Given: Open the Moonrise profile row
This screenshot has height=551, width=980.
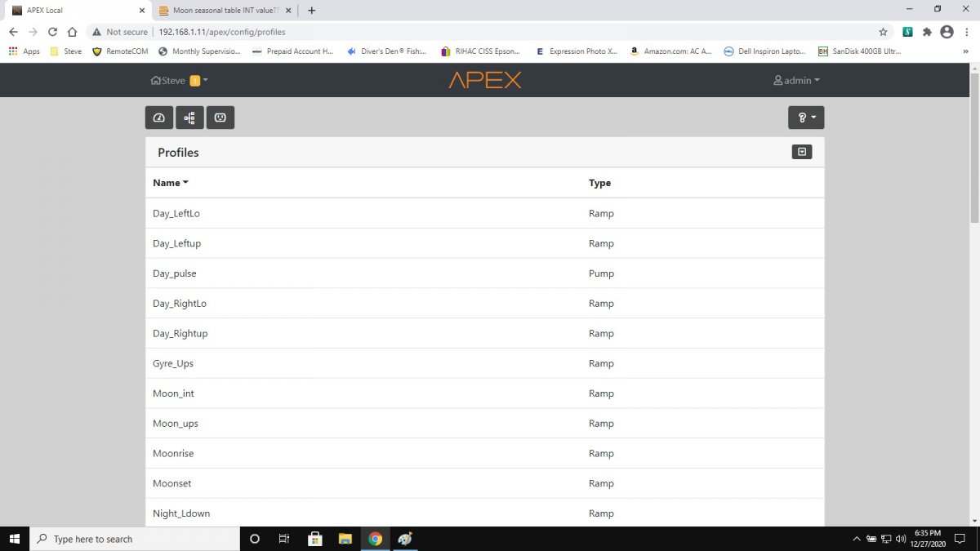Looking at the screenshot, I should (x=484, y=453).
